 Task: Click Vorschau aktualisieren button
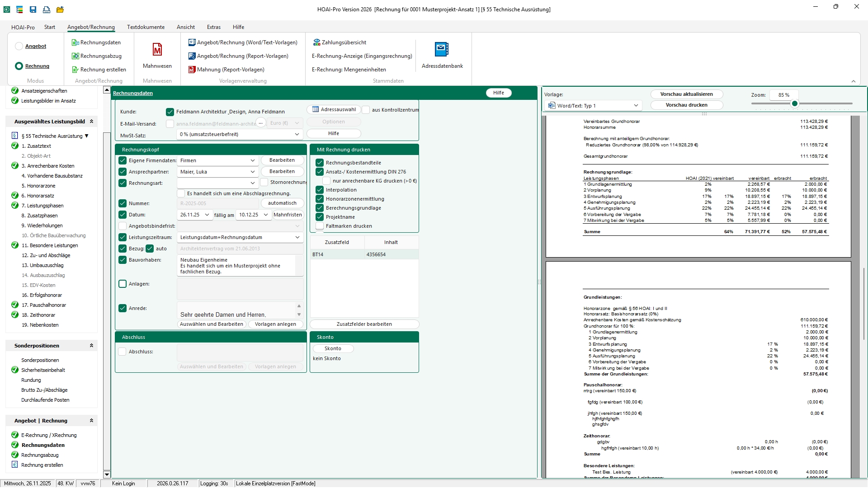pos(686,94)
